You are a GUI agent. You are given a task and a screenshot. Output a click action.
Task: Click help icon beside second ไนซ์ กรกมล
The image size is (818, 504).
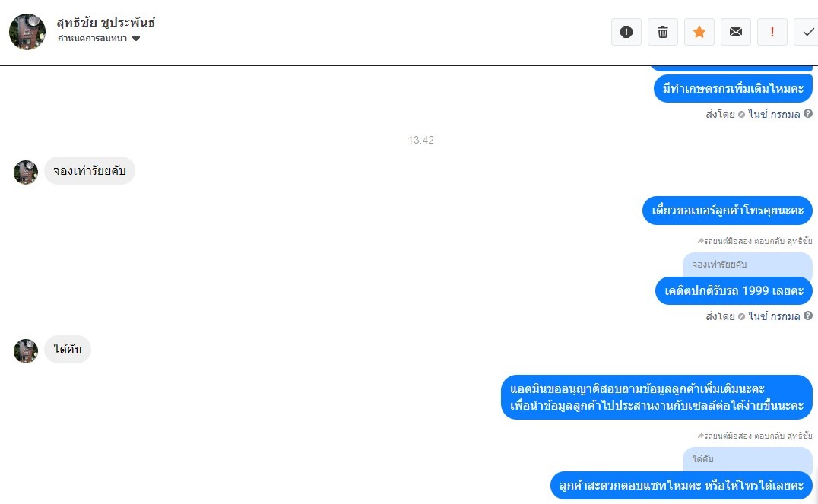[808, 315]
